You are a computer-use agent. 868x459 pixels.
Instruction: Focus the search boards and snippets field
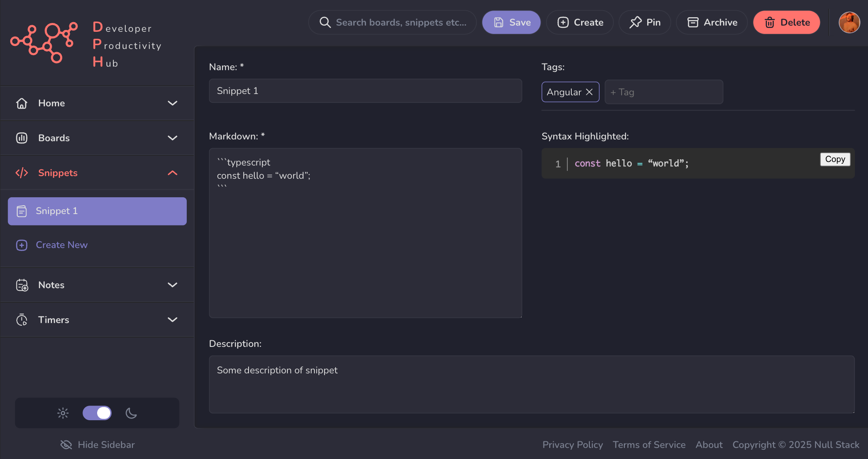coord(392,22)
